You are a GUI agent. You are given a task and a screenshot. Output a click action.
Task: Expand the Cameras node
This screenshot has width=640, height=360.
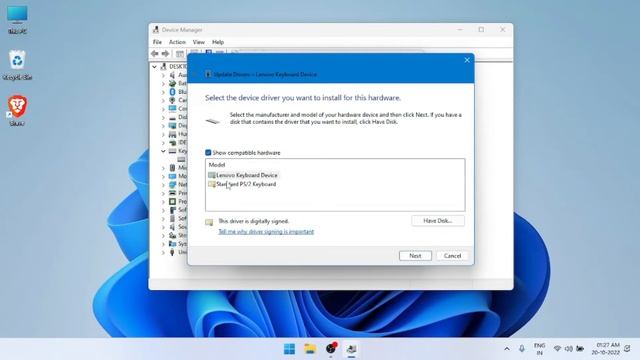click(163, 100)
